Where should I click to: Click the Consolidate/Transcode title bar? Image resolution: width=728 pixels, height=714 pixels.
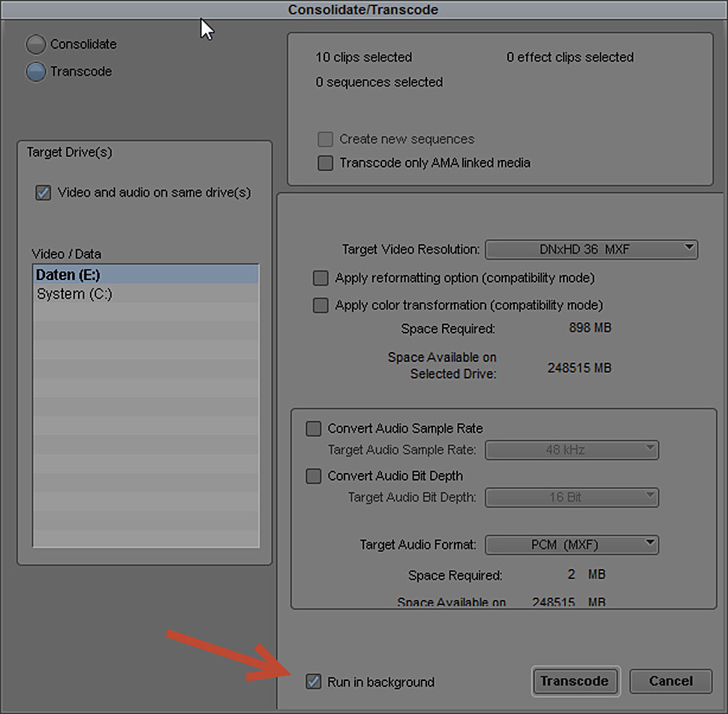tap(363, 10)
